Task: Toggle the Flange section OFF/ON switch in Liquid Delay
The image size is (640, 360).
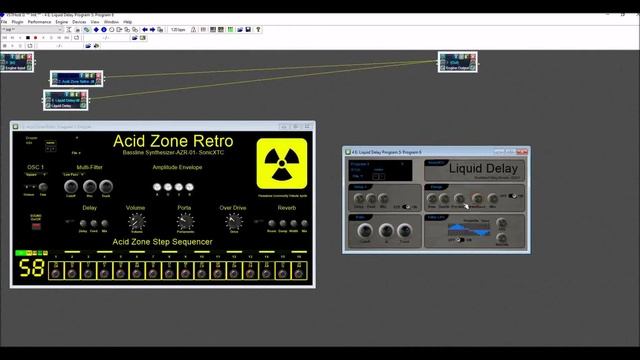Action: 513,196
